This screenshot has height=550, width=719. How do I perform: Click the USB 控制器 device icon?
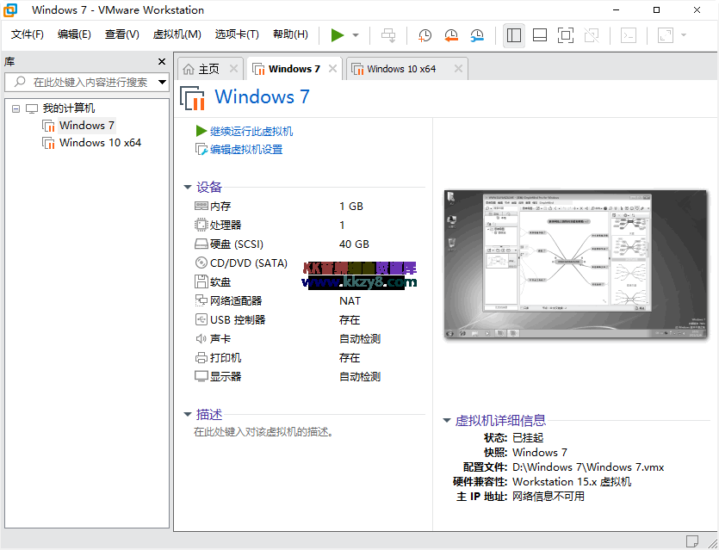pos(201,319)
